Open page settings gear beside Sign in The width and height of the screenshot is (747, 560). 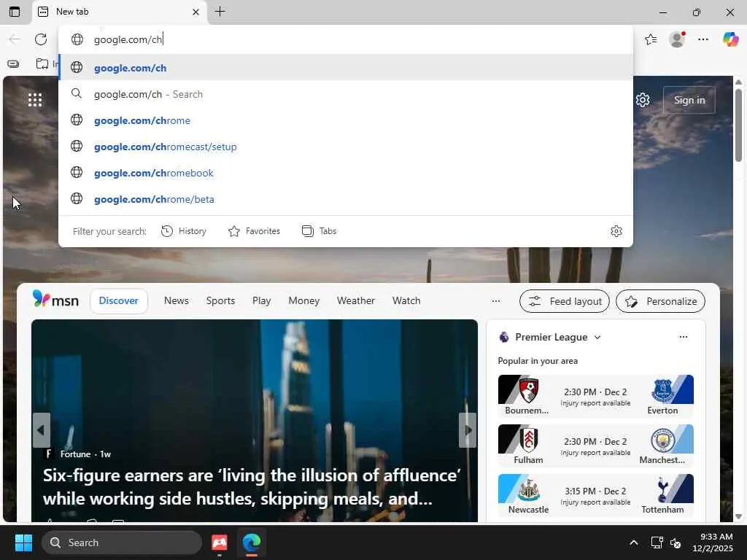[643, 100]
